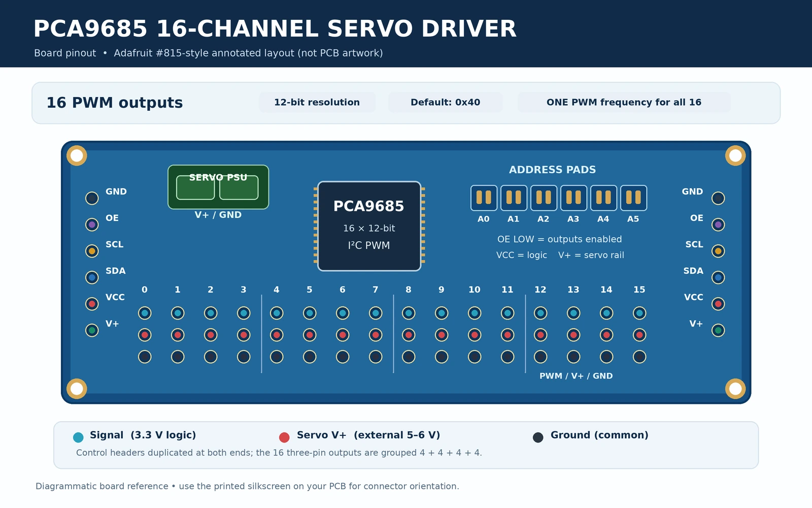This screenshot has height=508, width=812.
Task: Click the left-side GND header pin
Action: coord(92,198)
